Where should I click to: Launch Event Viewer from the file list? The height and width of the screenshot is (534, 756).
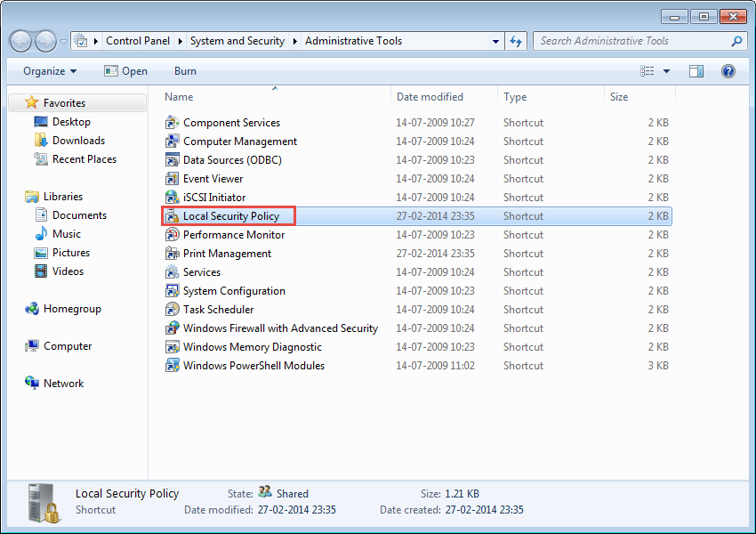click(x=211, y=178)
